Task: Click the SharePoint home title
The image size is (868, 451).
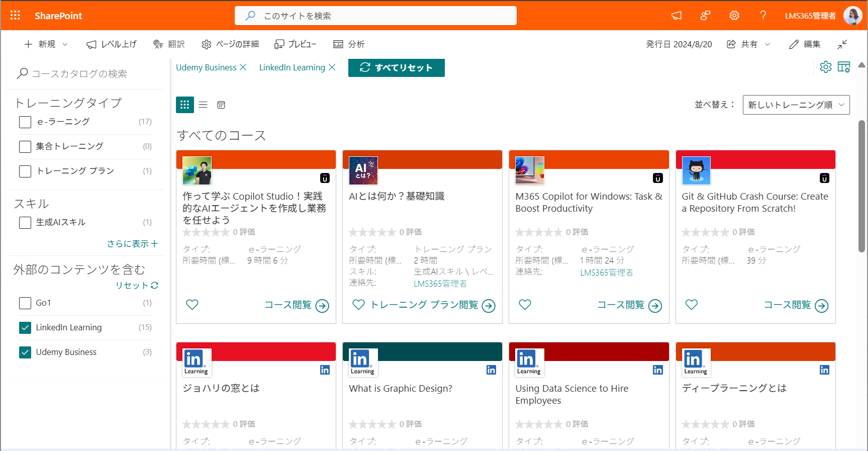Action: pyautogui.click(x=58, y=16)
